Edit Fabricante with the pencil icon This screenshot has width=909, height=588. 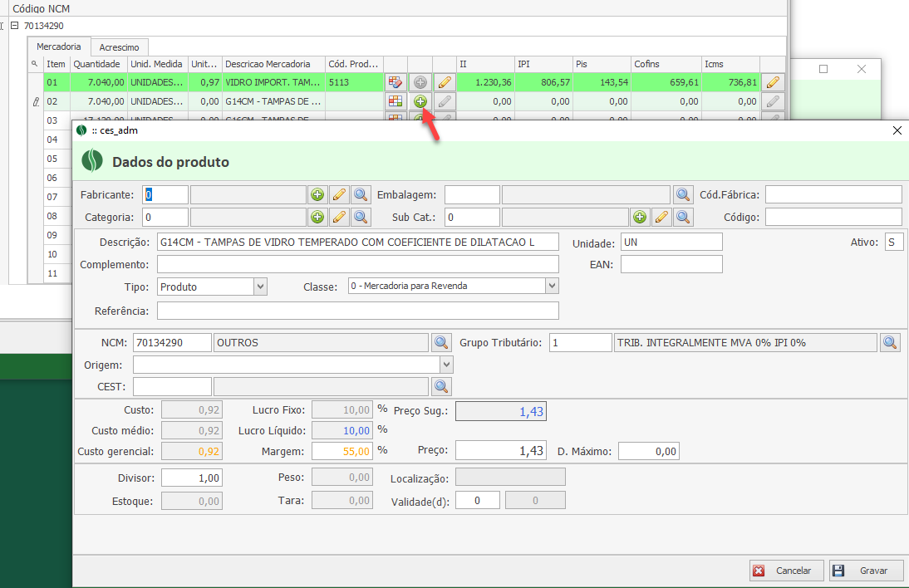click(339, 194)
